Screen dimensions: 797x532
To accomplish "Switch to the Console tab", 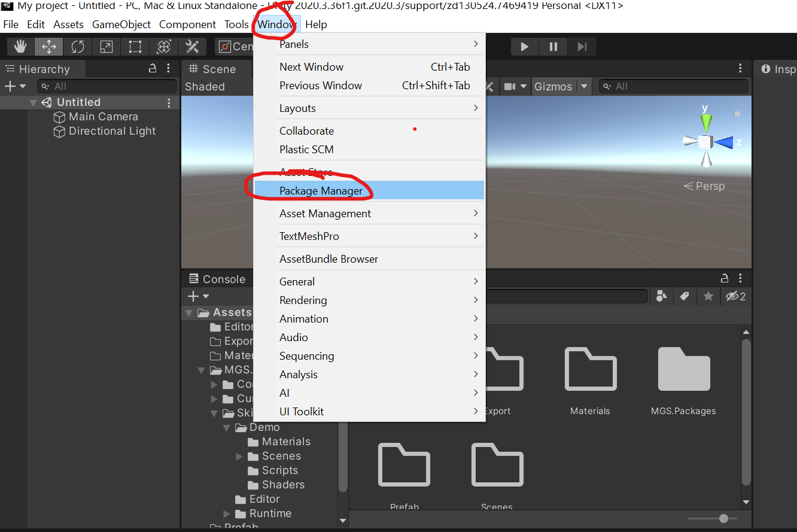I will point(217,279).
